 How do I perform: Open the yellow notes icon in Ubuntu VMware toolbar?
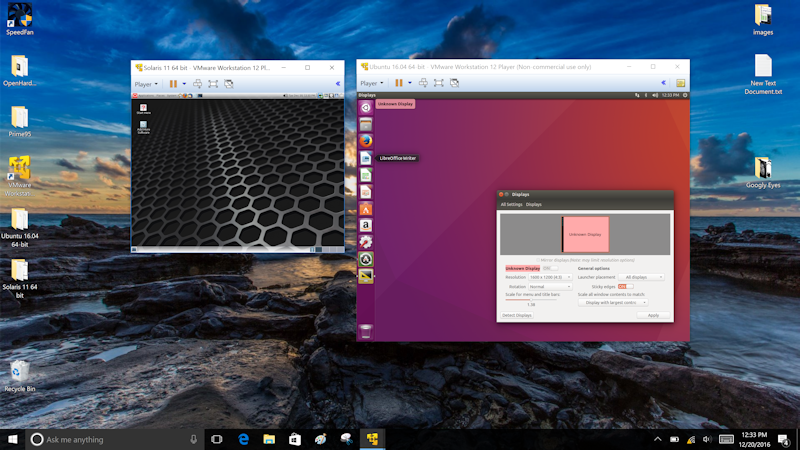click(x=680, y=83)
